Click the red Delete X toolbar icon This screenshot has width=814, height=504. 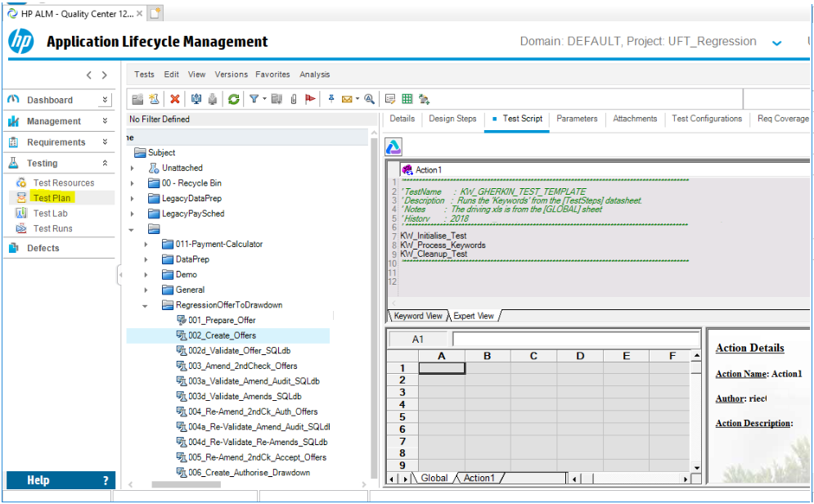pos(175,99)
